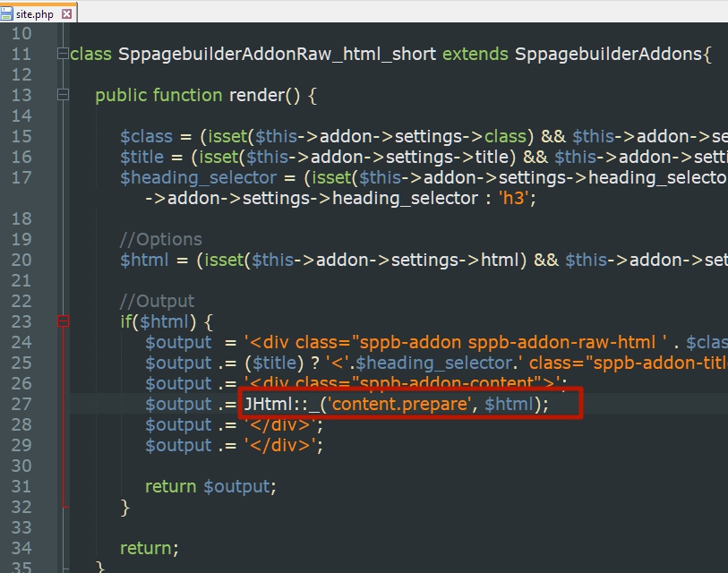728x573 pixels.
Task: Collapse the render() function fold at line 13
Action: click(63, 96)
